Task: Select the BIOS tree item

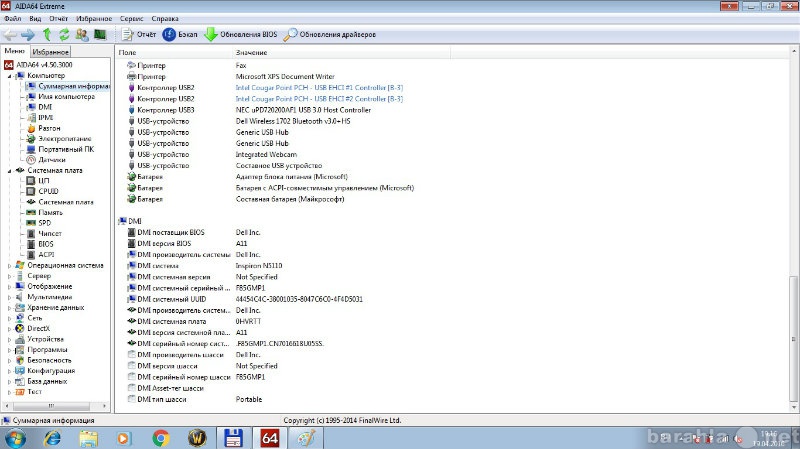Action: click(40, 244)
